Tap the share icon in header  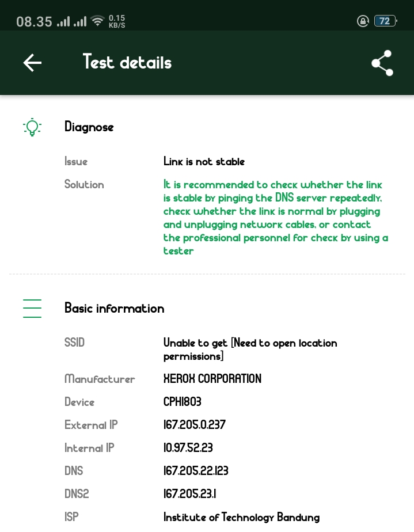(x=382, y=63)
